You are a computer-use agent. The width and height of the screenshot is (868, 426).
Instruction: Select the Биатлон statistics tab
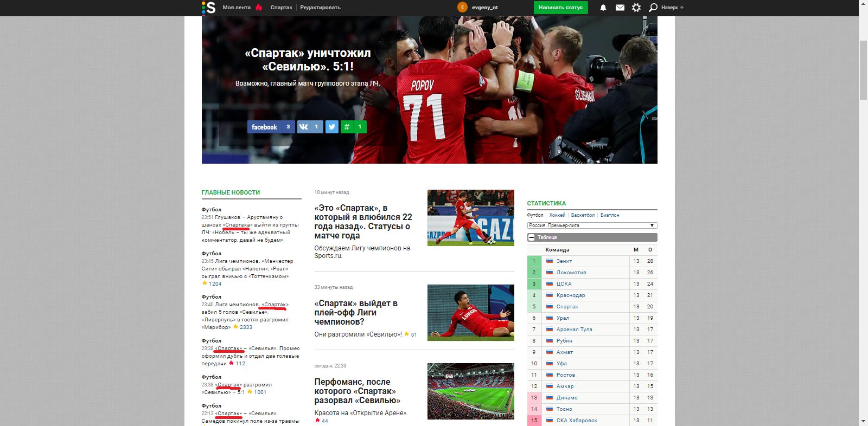[610, 215]
